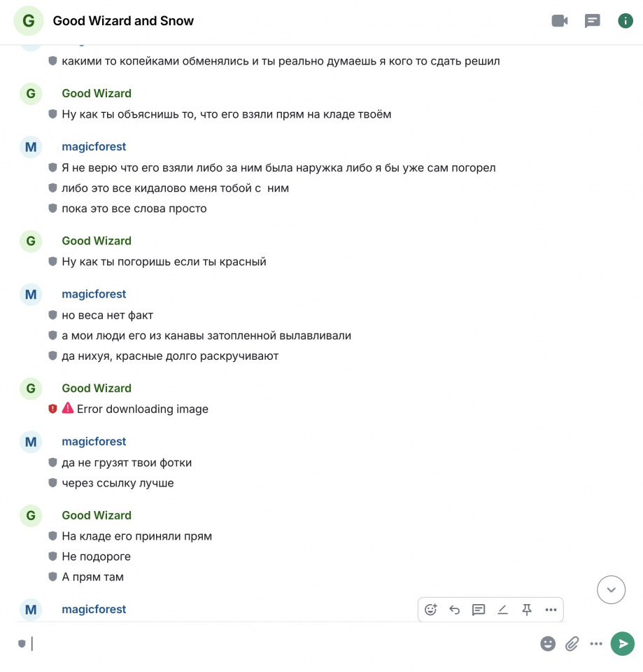Add reaction from message hover toolbar
The width and height of the screenshot is (643, 672).
click(x=430, y=610)
